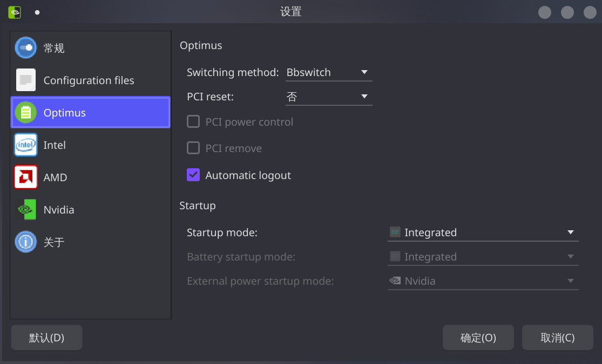This screenshot has height=364, width=602.
Task: Click the red AMD logo icon
Action: pos(26,177)
